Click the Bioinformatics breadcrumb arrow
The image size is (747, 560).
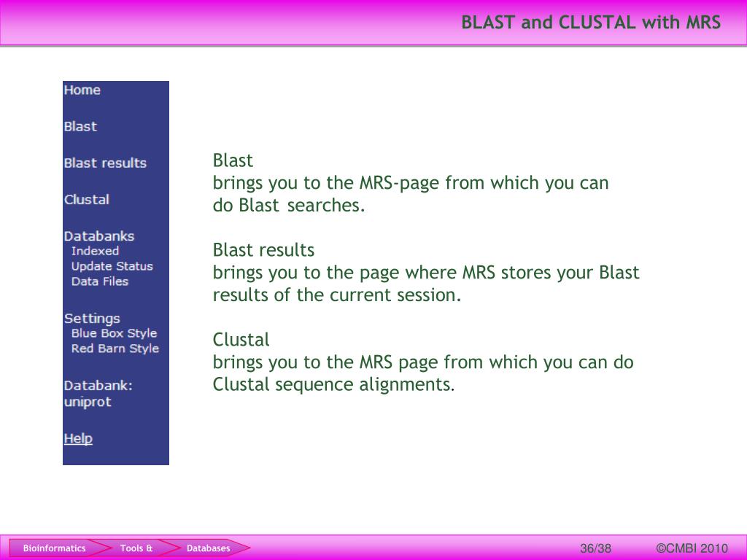click(x=54, y=548)
